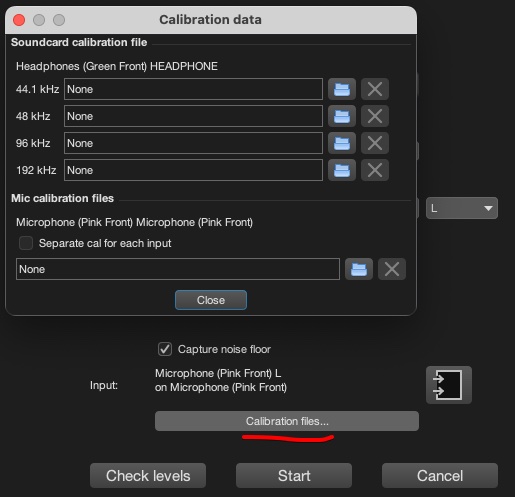Enable Separate cal for each input
Image resolution: width=515 pixels, height=497 pixels.
click(26, 243)
